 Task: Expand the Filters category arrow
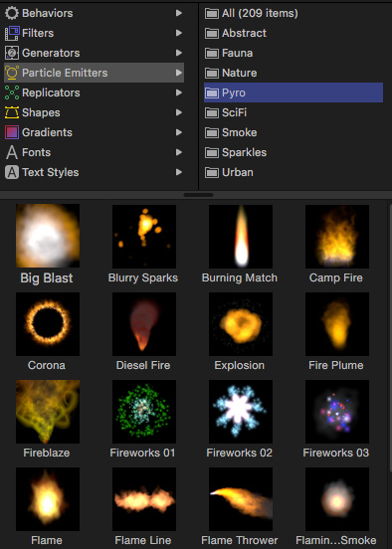[x=179, y=33]
